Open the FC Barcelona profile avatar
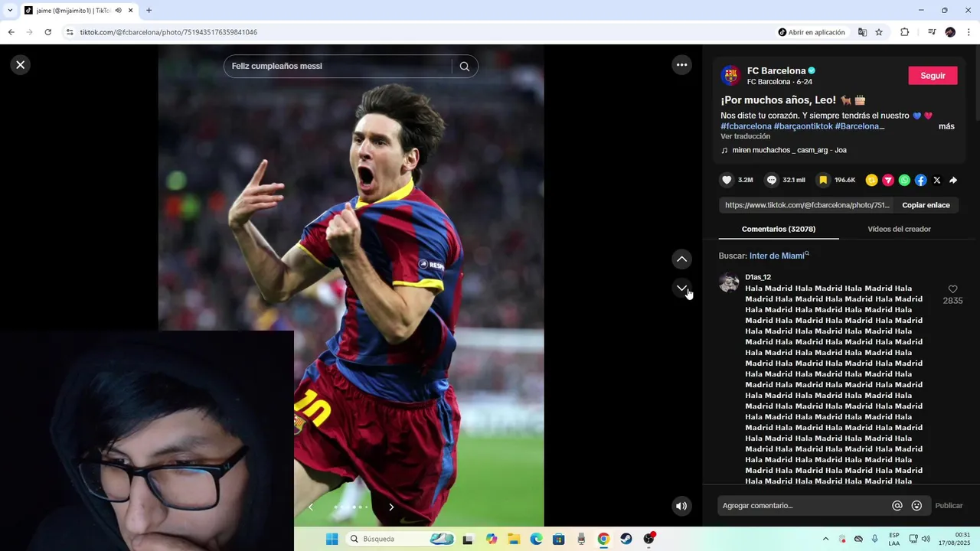This screenshot has width=980, height=551. click(x=730, y=75)
